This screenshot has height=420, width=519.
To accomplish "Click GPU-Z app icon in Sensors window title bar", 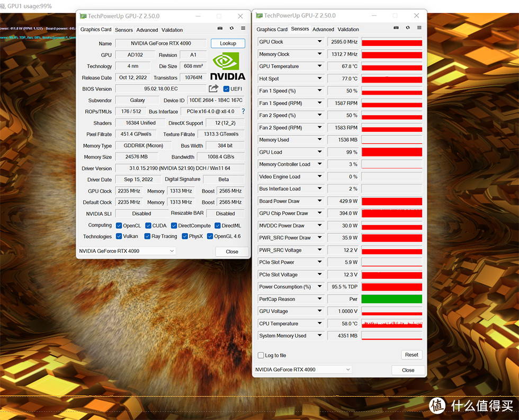I will pyautogui.click(x=259, y=15).
